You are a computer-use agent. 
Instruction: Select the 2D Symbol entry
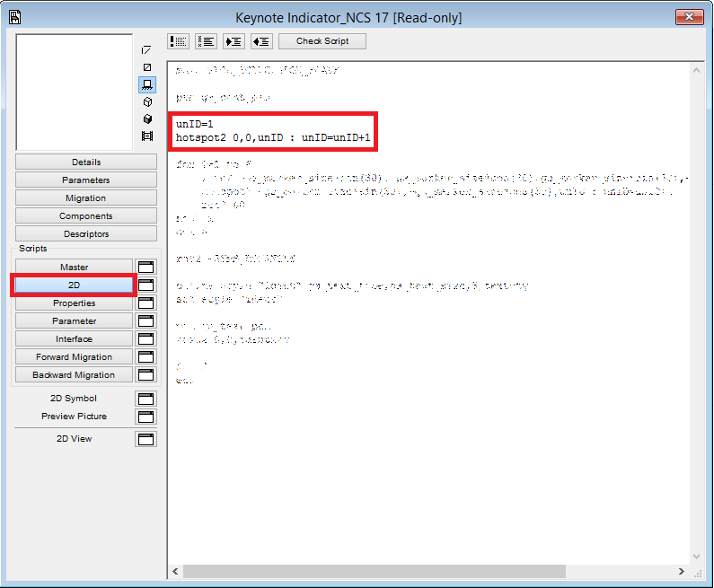click(x=74, y=399)
